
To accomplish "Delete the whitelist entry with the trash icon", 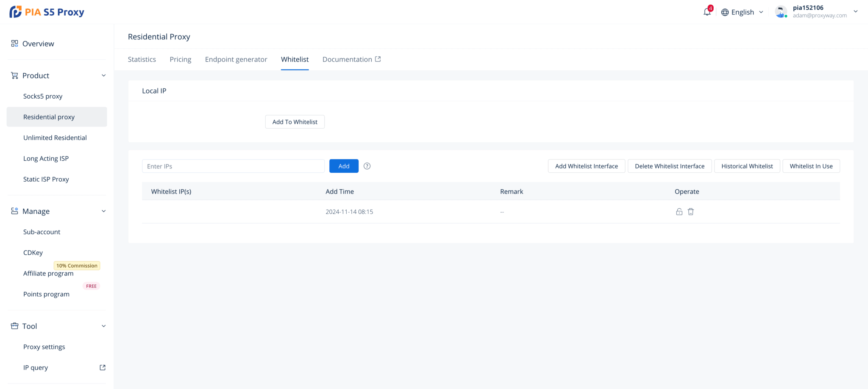I will [x=691, y=212].
